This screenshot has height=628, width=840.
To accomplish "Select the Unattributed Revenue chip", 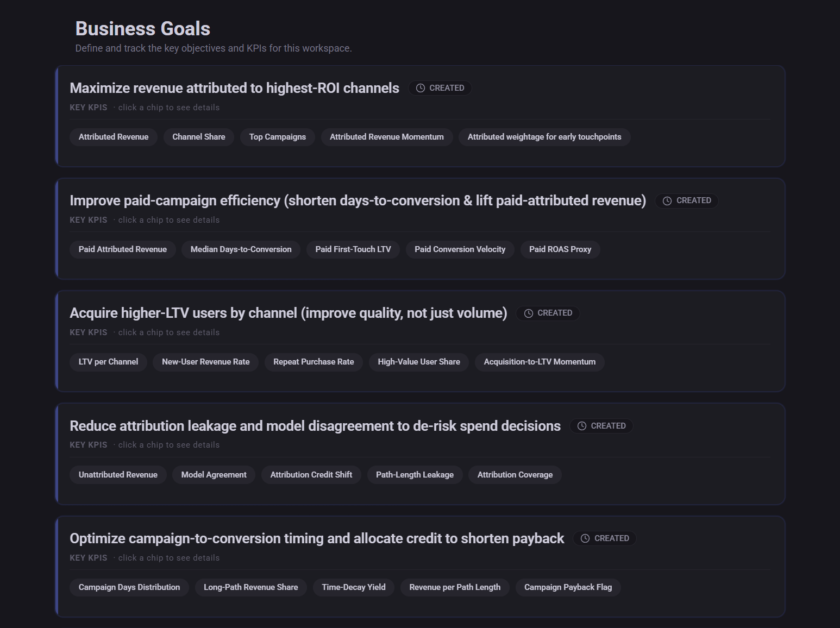I will point(117,474).
